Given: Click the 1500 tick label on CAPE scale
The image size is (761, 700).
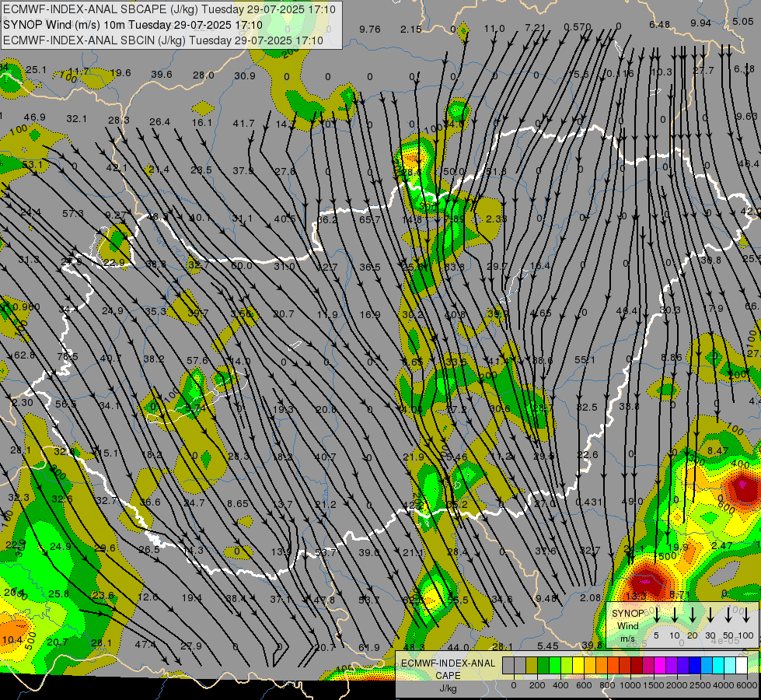Looking at the screenshot, I should [653, 685].
